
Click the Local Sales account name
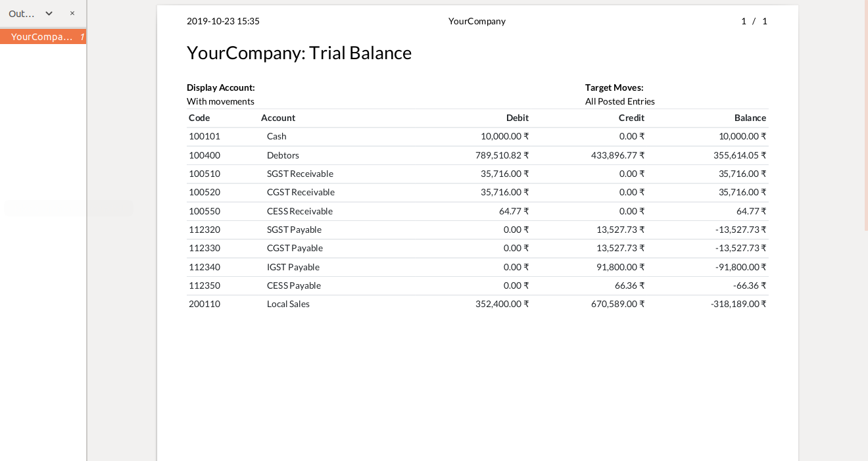click(x=288, y=304)
